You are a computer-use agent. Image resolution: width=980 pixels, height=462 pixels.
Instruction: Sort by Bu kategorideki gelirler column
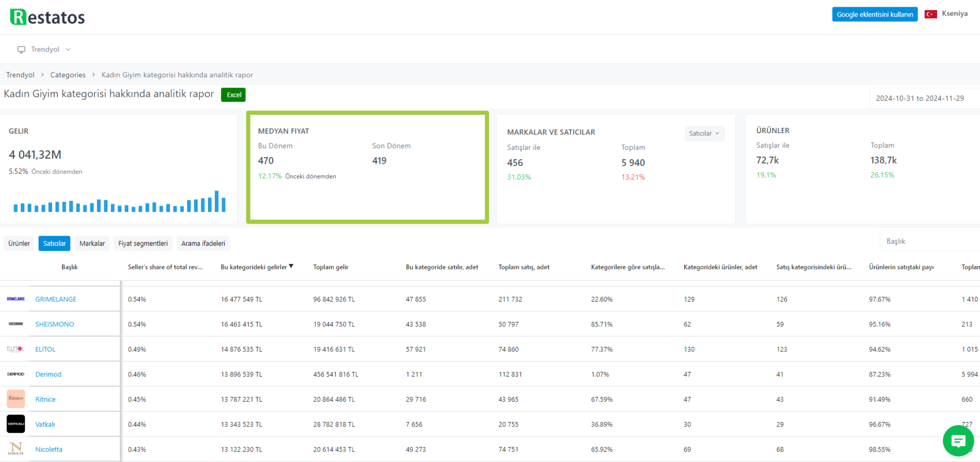[257, 267]
